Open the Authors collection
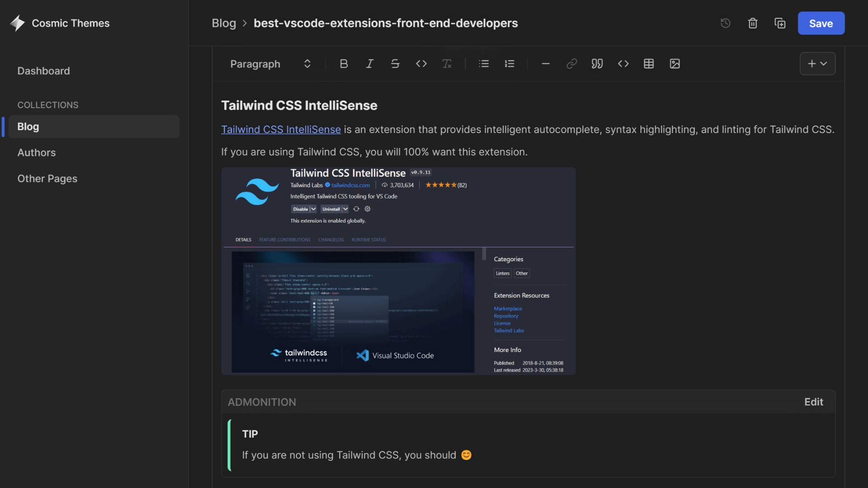The width and height of the screenshot is (868, 488). [x=37, y=153]
